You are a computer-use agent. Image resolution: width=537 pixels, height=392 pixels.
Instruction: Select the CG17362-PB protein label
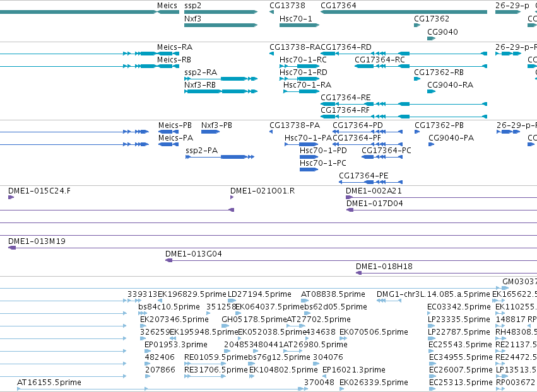(x=439, y=125)
